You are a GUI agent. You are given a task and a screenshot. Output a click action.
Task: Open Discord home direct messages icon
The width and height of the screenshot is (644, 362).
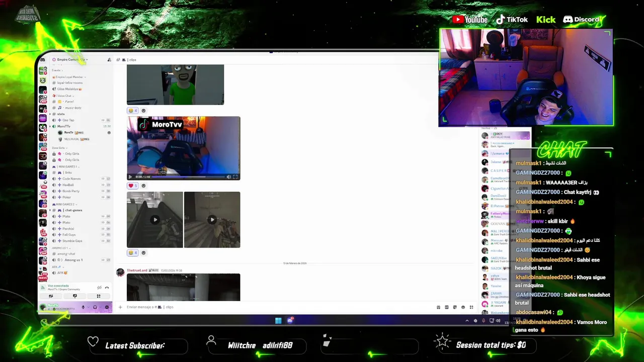[43, 60]
